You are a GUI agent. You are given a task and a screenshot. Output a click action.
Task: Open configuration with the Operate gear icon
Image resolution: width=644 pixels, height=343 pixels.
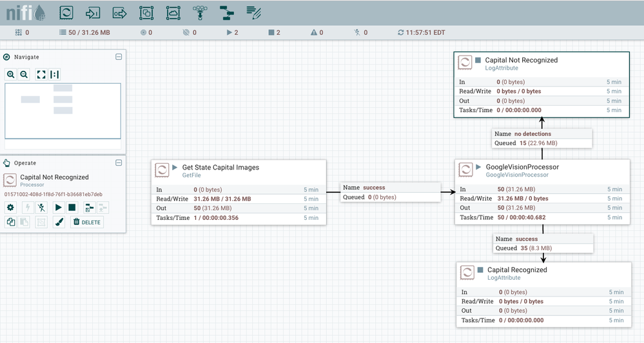point(10,208)
